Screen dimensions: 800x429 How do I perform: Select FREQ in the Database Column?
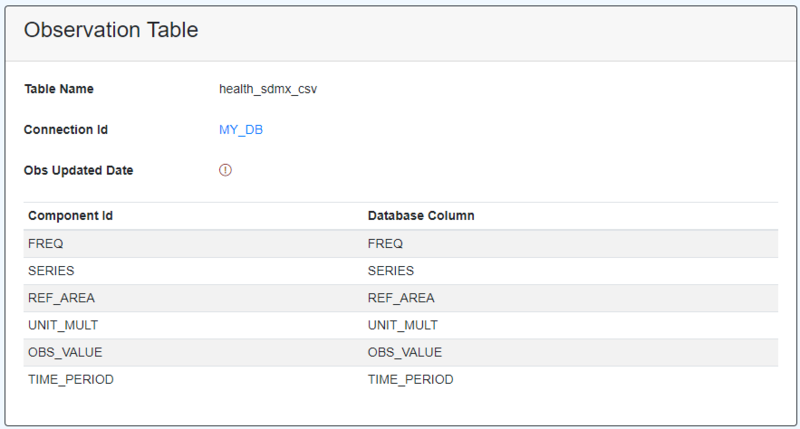(x=385, y=244)
